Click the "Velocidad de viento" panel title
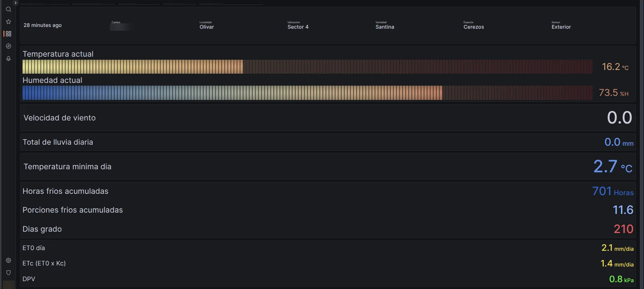 (60, 118)
